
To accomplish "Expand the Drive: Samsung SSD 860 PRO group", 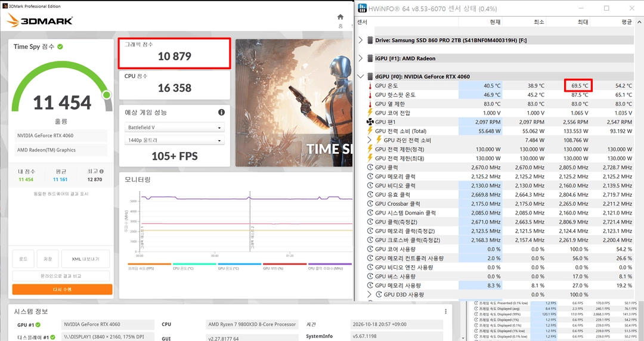I will tap(361, 41).
